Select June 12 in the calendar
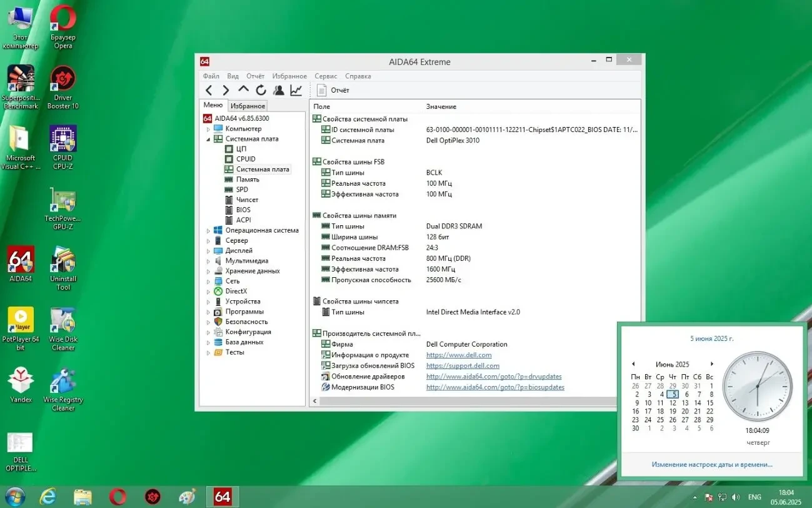This screenshot has width=812, height=508. (x=673, y=403)
